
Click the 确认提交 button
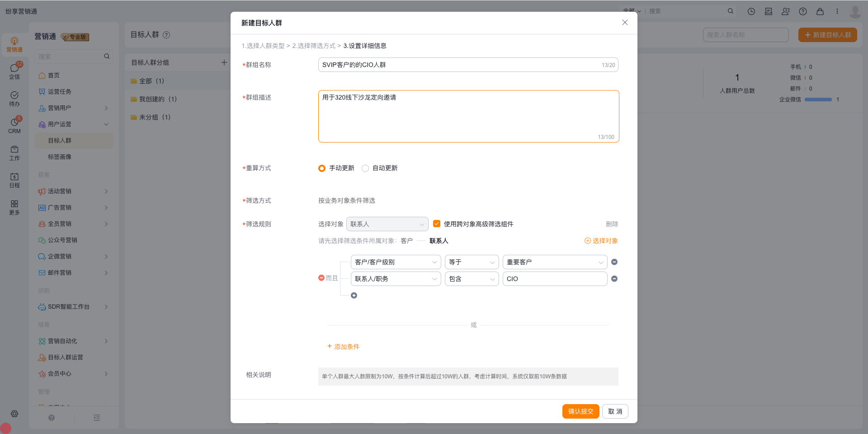(580, 411)
